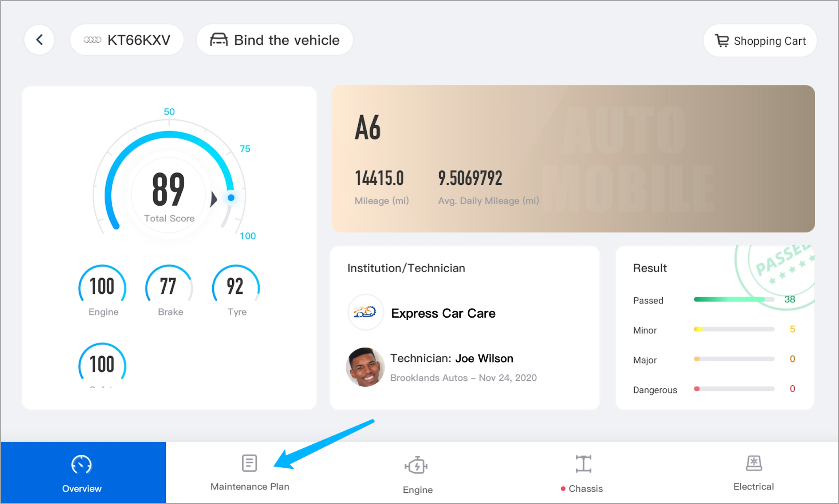This screenshot has width=839, height=504.
Task: Click the Brake 77 score gauge
Action: 169,286
